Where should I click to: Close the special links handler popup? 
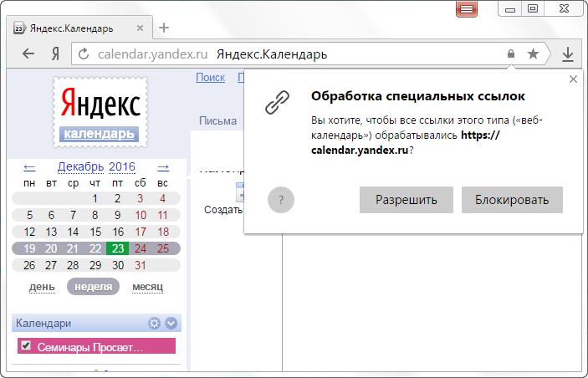[573, 79]
